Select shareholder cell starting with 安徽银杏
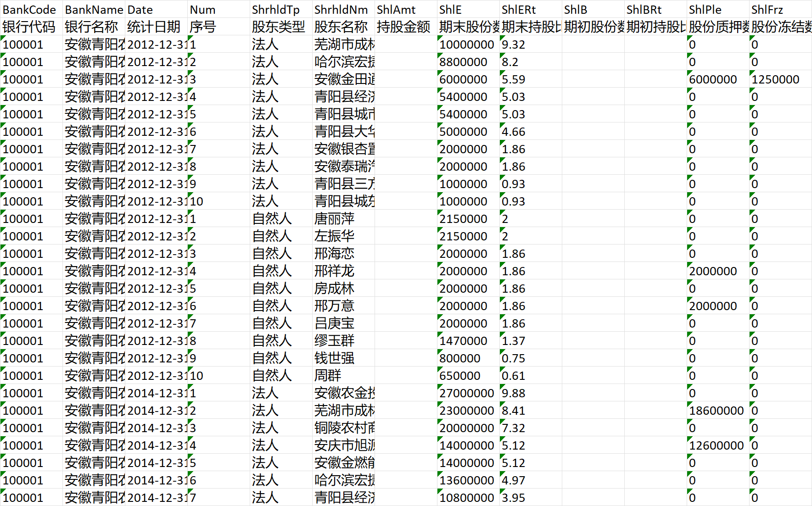 (x=343, y=149)
